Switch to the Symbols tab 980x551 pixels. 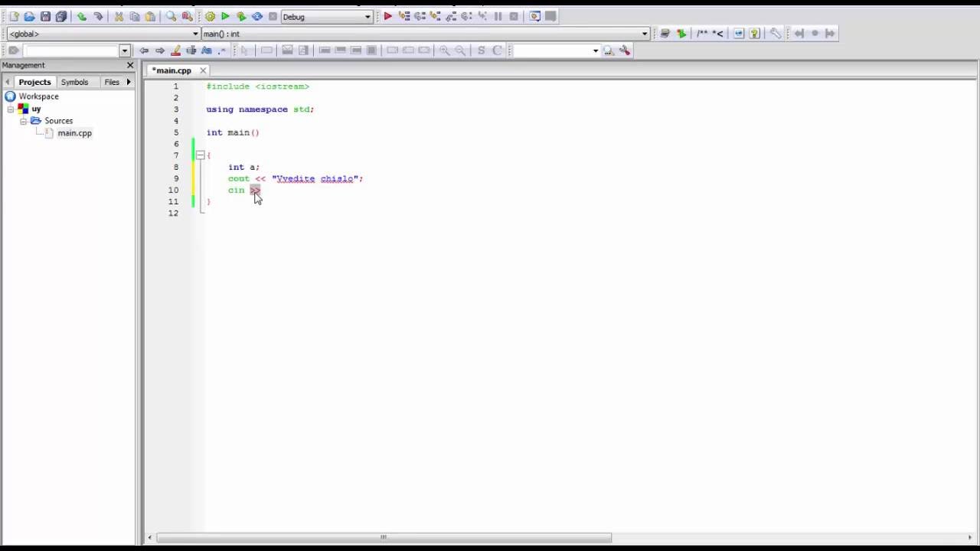tap(74, 82)
